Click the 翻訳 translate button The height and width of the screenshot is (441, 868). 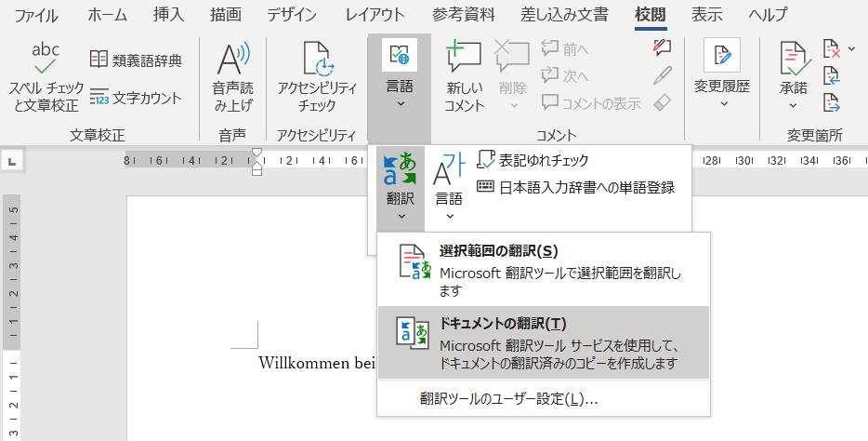tap(401, 188)
